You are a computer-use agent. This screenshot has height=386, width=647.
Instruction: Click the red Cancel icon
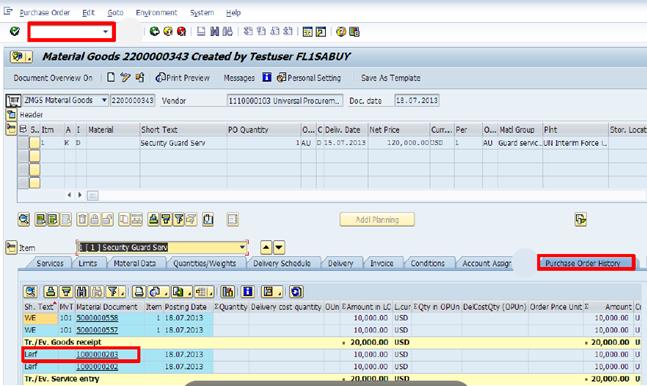[x=181, y=31]
